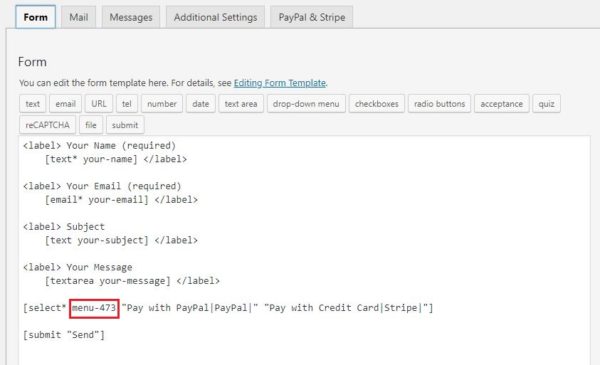This screenshot has height=365, width=600.
Task: Select the Form tab
Action: coord(36,17)
